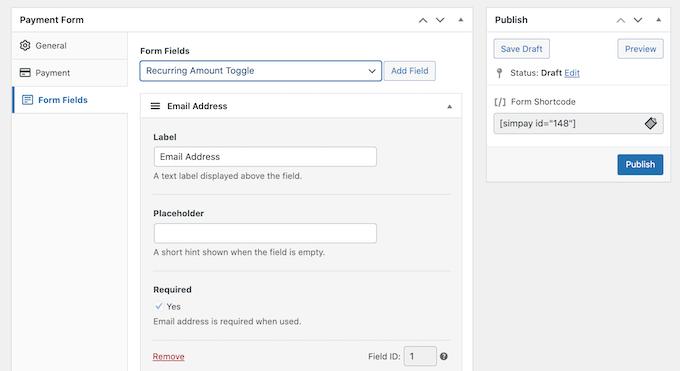680x371 pixels.
Task: Click the simpay shortcode text field
Action: pos(578,124)
